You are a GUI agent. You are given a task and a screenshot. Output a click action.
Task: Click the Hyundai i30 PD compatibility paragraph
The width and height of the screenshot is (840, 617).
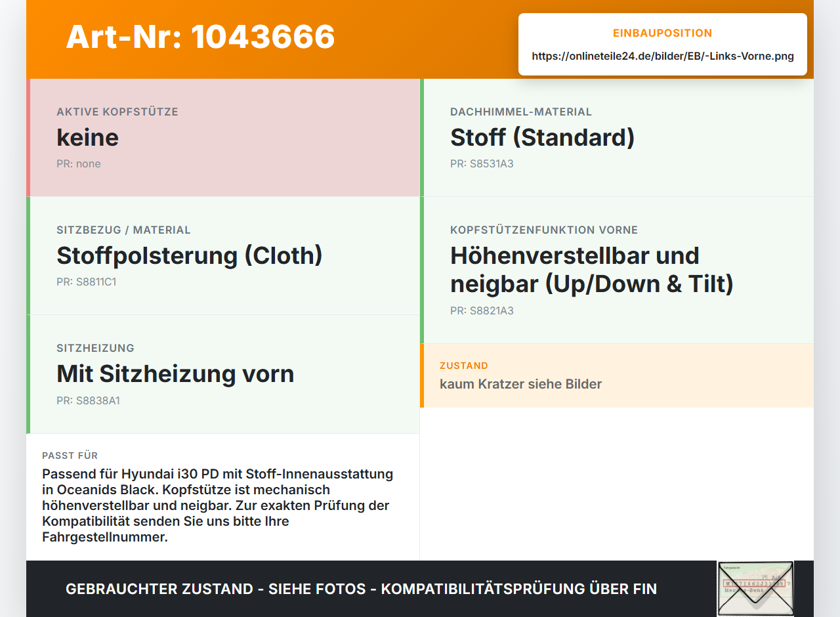point(219,505)
